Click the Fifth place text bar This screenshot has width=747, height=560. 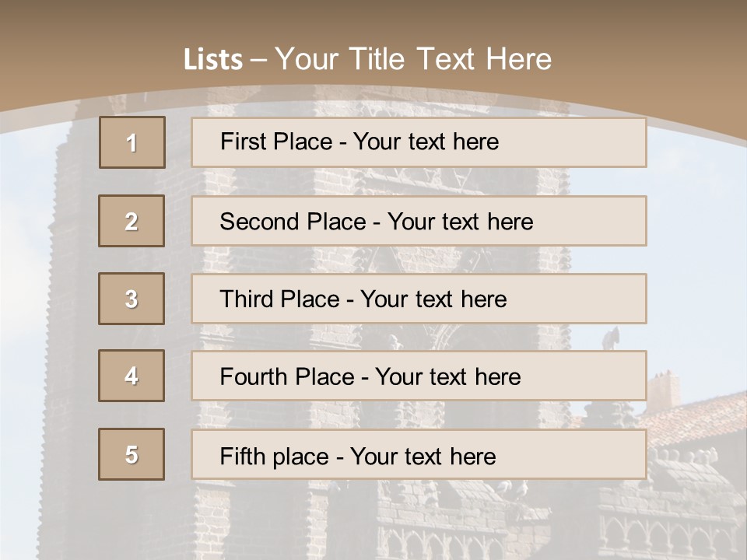419,455
